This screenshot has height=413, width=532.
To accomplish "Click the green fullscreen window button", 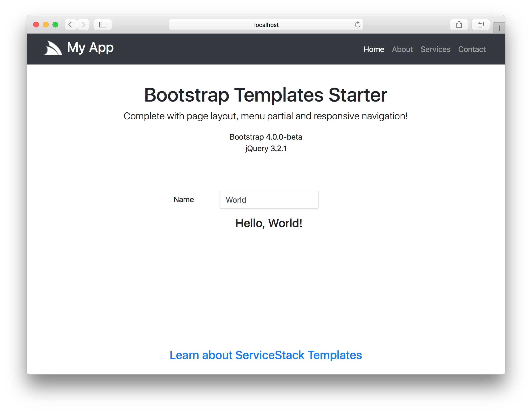I will 56,25.
